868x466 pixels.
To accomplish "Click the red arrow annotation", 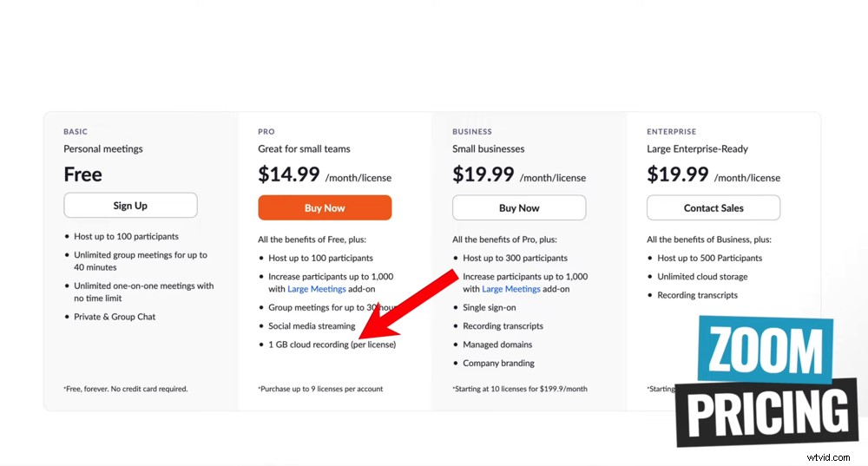I will coord(406,305).
